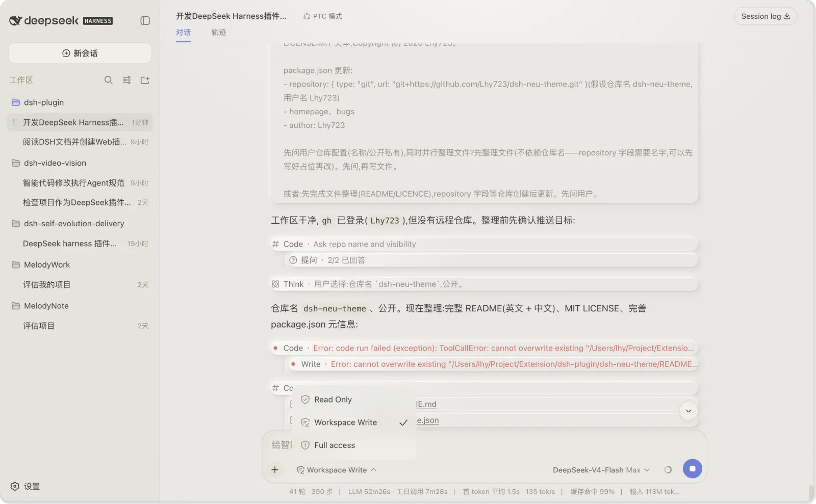Click the message input field

click(x=484, y=445)
